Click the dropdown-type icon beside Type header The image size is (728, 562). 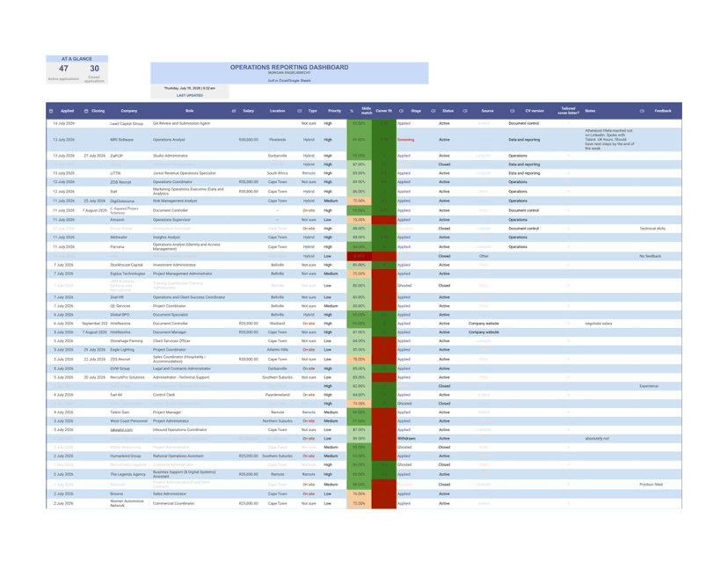[x=300, y=111]
